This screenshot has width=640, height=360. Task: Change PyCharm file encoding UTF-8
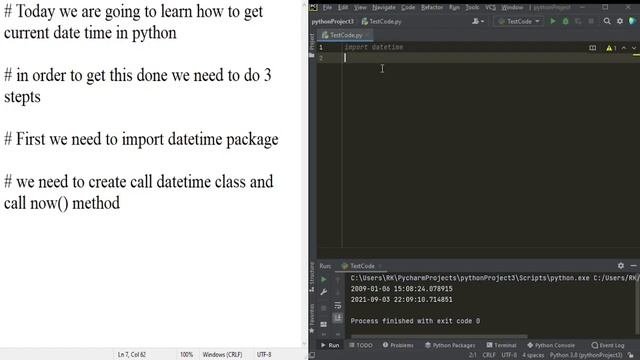509,356
